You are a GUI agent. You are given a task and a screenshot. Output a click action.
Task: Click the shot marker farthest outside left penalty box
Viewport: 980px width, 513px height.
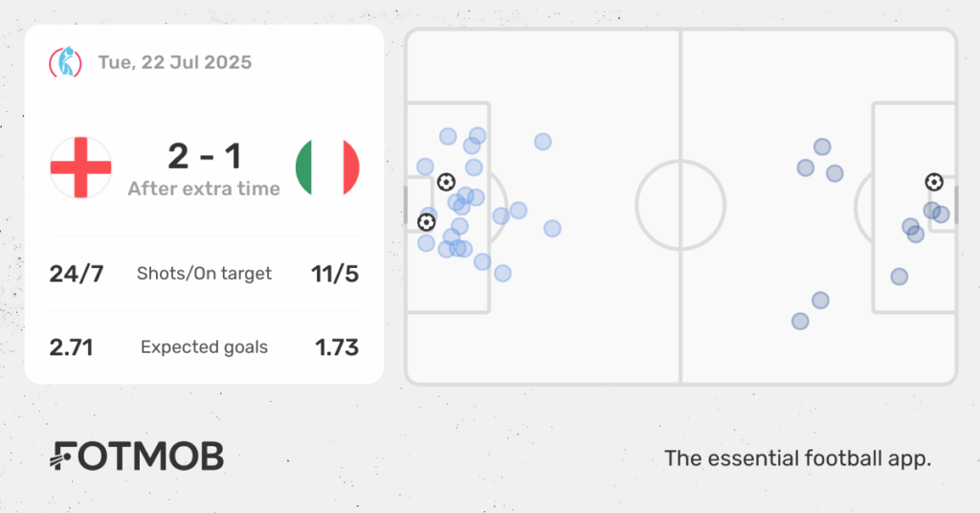552,229
